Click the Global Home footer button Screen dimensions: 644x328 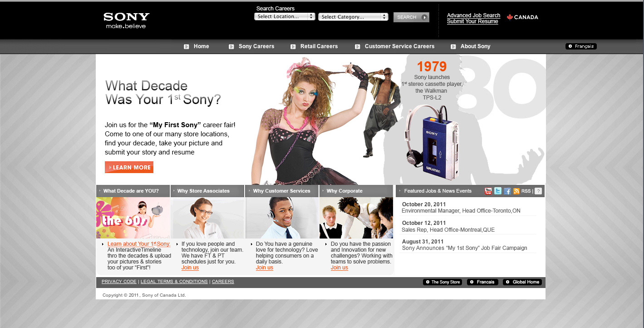click(522, 282)
